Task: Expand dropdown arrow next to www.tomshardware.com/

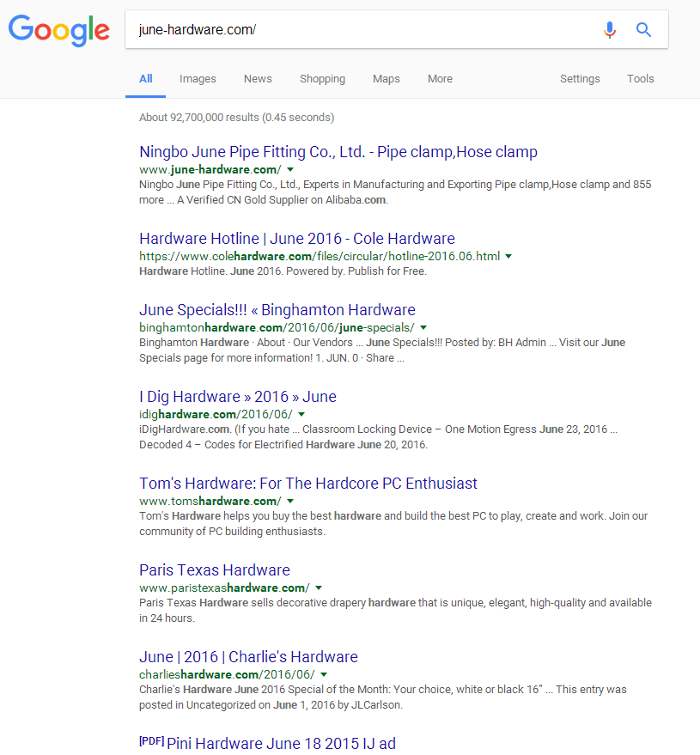Action: click(290, 501)
